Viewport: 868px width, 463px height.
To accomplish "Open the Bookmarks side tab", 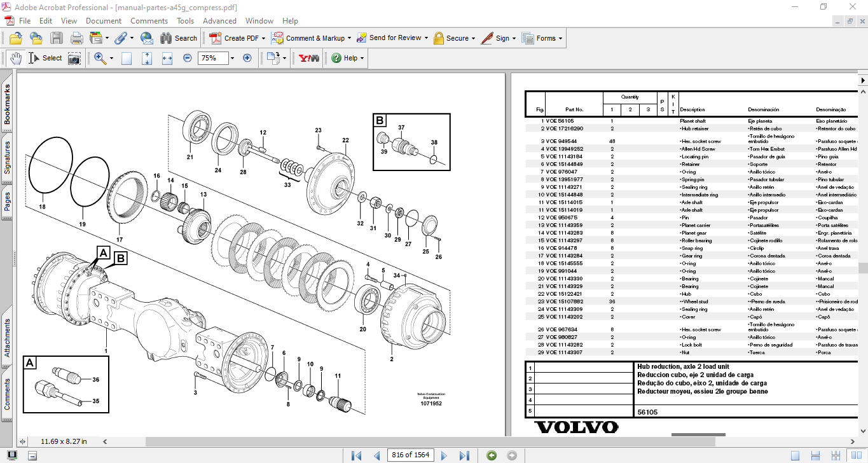I will point(8,105).
